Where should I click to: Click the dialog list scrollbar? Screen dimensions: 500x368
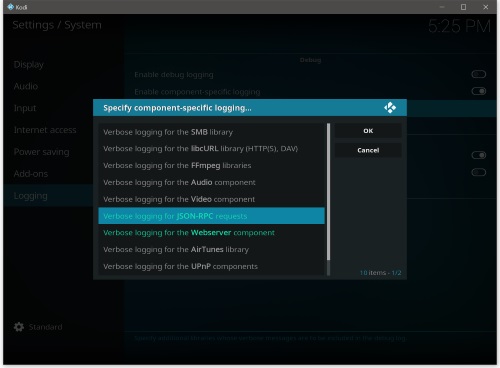[x=328, y=199]
